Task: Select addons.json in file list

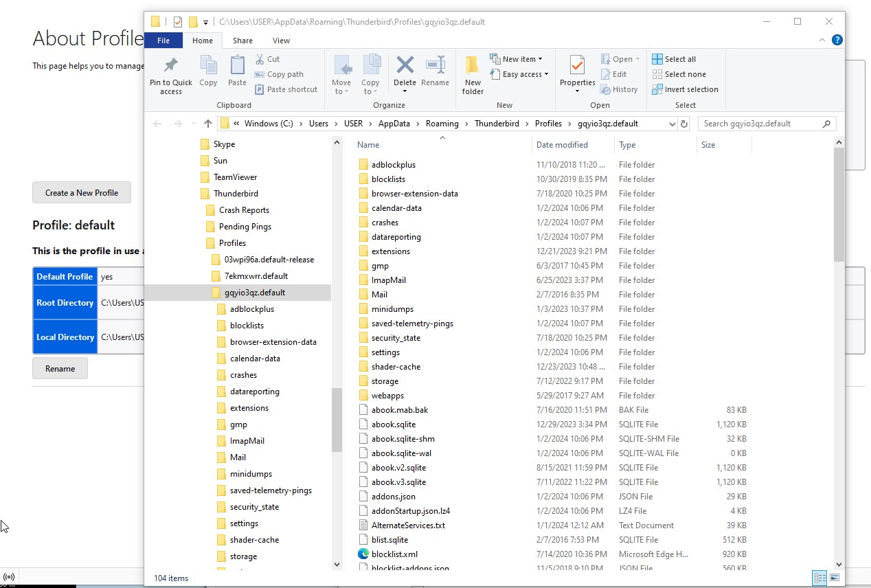Action: coord(393,496)
